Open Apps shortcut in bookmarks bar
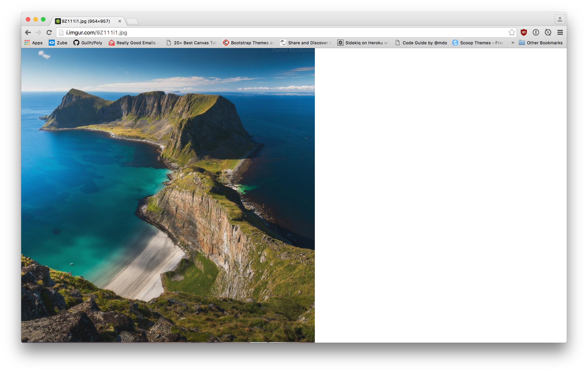The image size is (588, 373). pos(34,43)
